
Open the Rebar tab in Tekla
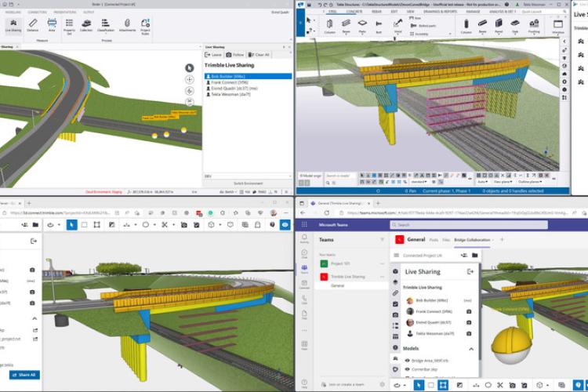click(x=376, y=12)
